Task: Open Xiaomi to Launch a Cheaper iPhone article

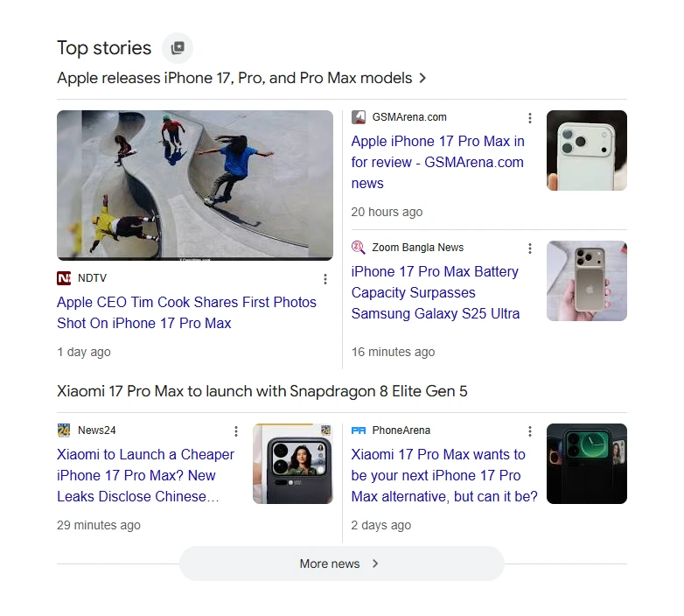Action: (146, 475)
